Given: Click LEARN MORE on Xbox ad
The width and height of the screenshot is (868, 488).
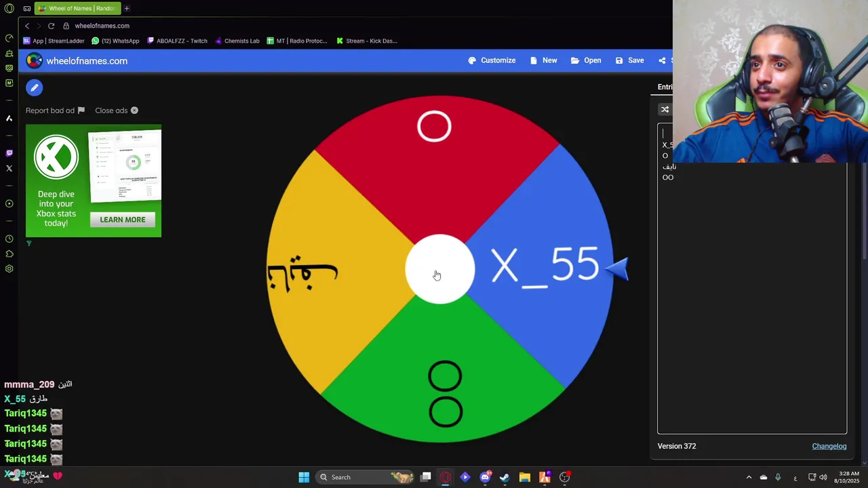Looking at the screenshot, I should tap(123, 220).
